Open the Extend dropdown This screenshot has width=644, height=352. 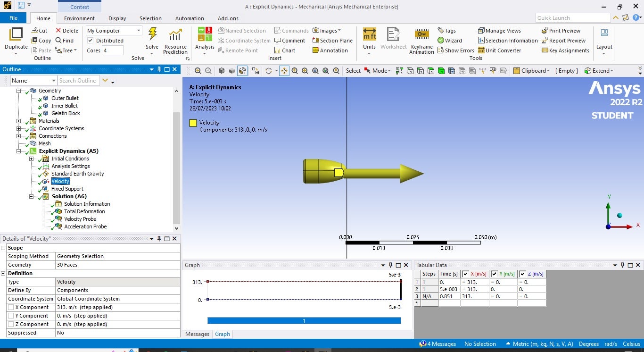click(599, 71)
